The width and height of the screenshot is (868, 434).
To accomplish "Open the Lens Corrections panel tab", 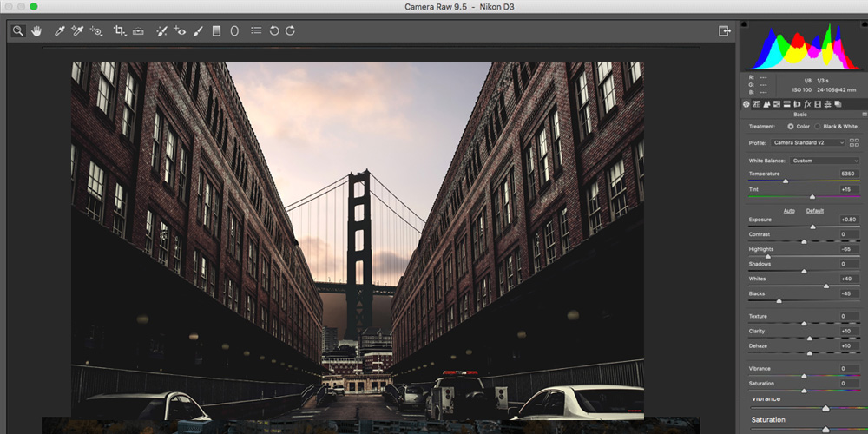I will [797, 104].
